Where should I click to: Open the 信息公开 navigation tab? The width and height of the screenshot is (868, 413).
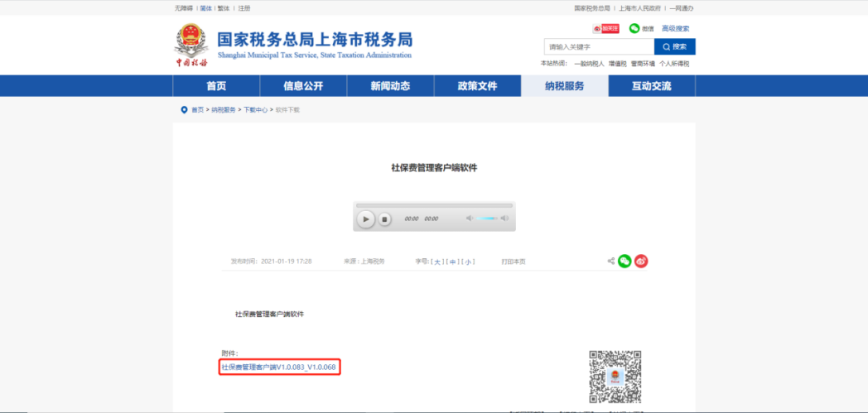(x=303, y=86)
